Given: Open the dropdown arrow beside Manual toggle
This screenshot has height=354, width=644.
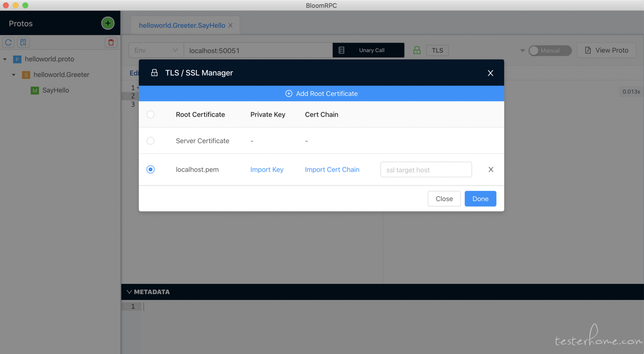Looking at the screenshot, I should [x=522, y=51].
